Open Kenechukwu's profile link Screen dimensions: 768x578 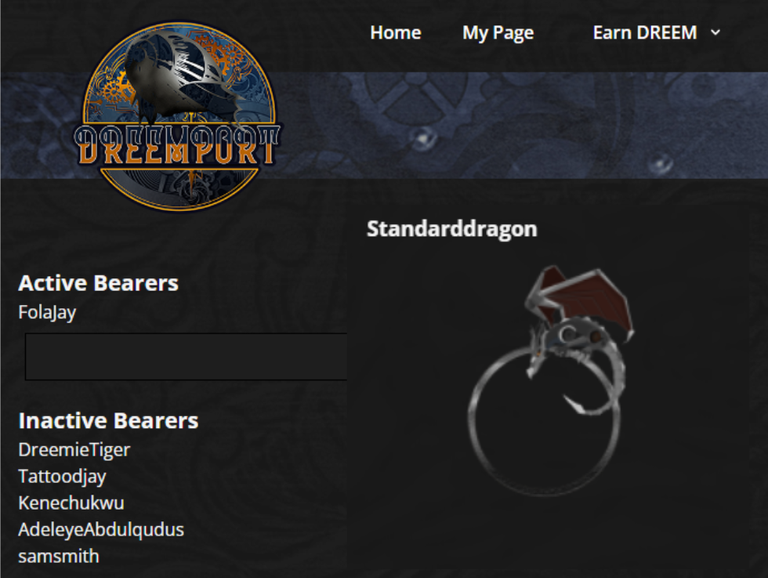(71, 503)
